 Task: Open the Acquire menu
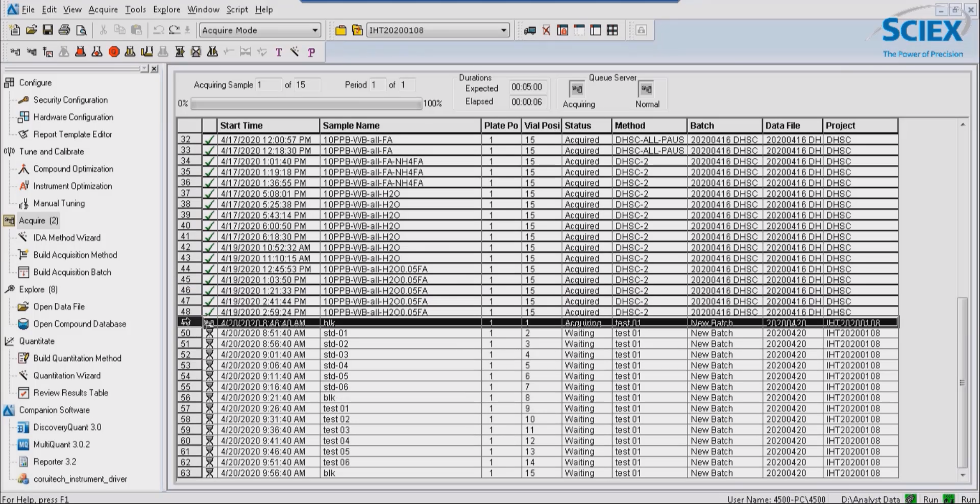point(103,9)
